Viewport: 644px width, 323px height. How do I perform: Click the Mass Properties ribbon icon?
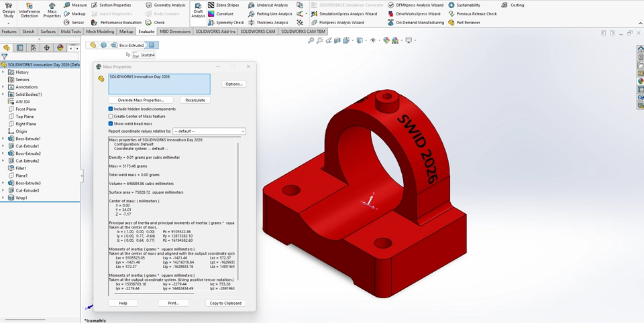click(x=52, y=11)
